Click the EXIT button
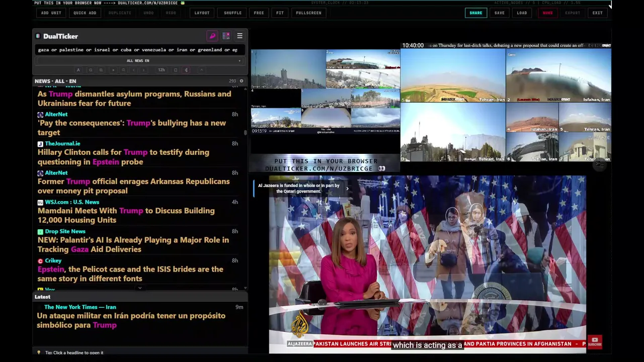 click(597, 13)
